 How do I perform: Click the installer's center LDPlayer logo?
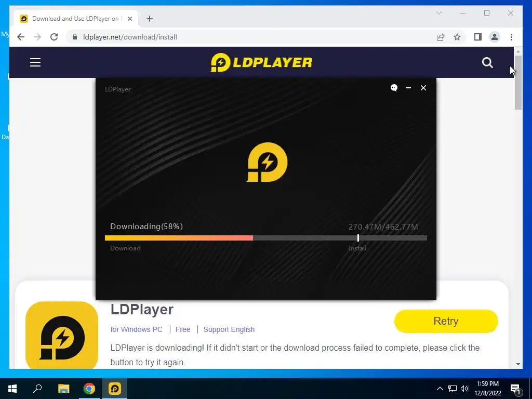tap(267, 162)
